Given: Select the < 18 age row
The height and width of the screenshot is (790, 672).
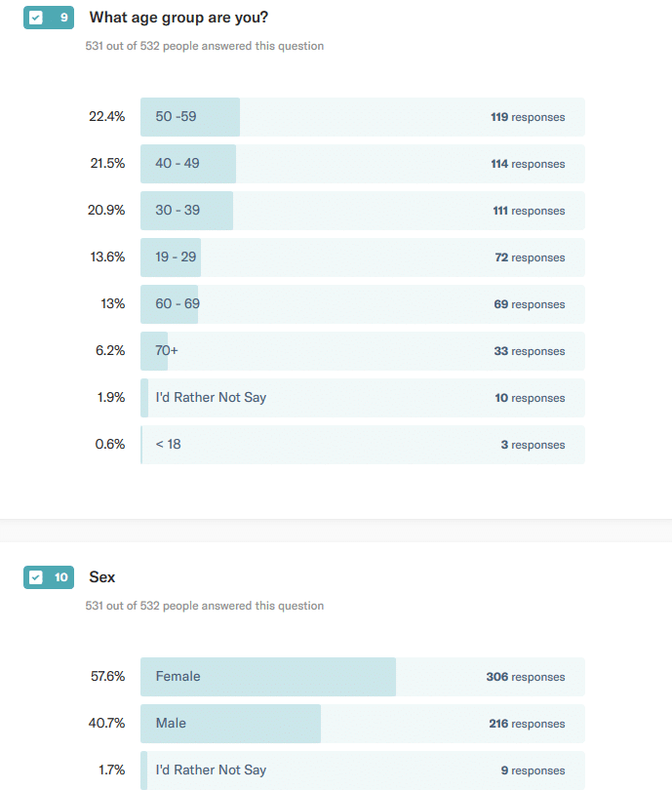Looking at the screenshot, I should point(362,445).
